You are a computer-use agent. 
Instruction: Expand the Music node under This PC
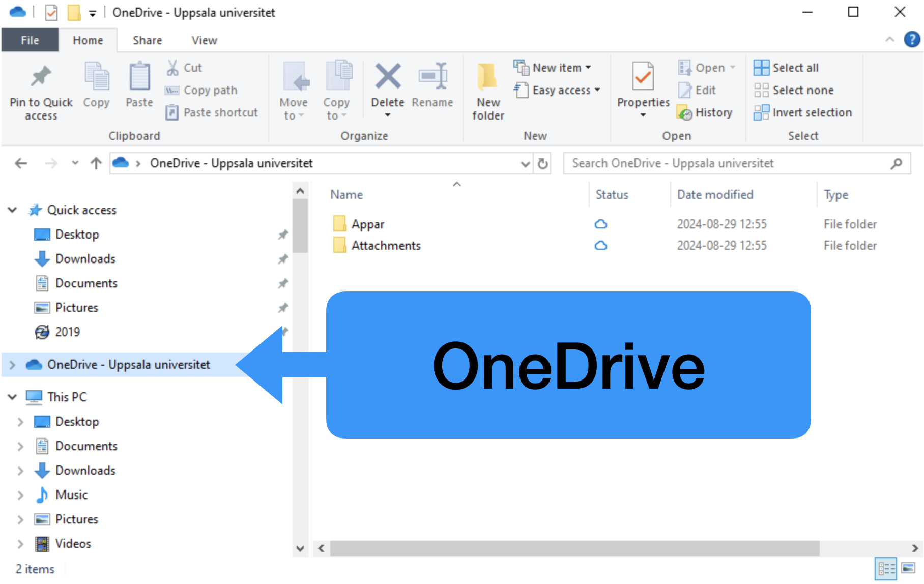click(20, 495)
